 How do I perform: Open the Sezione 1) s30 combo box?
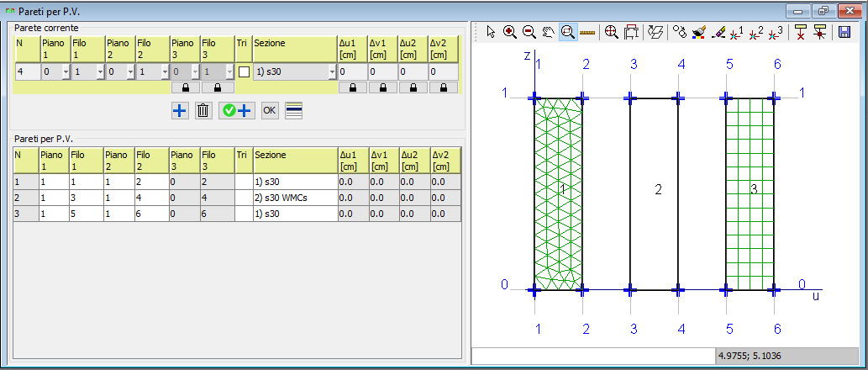295,72
